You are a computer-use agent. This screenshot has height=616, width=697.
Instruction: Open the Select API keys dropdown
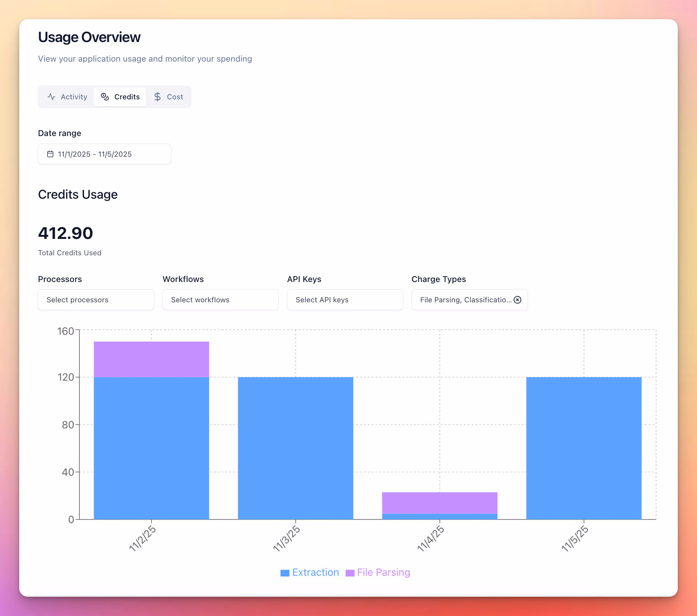pyautogui.click(x=345, y=300)
